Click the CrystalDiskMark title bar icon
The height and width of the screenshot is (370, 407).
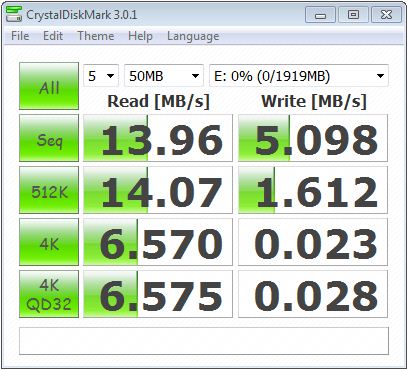[14, 14]
